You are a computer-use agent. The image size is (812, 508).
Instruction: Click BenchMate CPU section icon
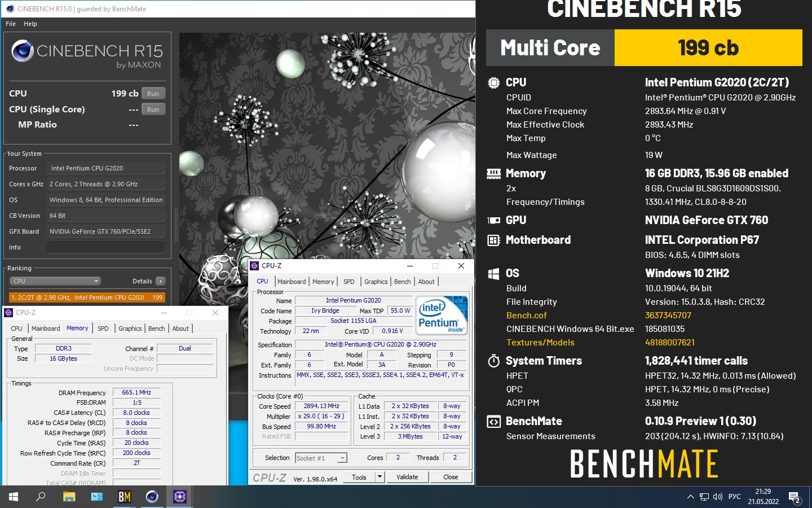[493, 83]
